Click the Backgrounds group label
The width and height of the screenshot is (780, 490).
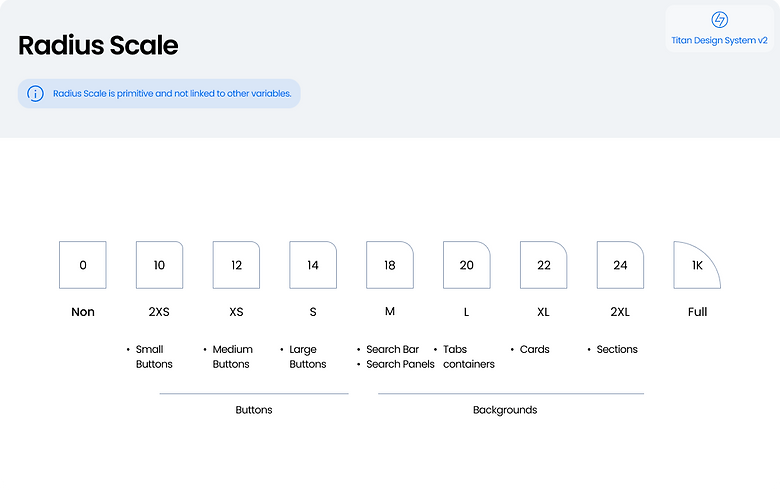coord(505,410)
